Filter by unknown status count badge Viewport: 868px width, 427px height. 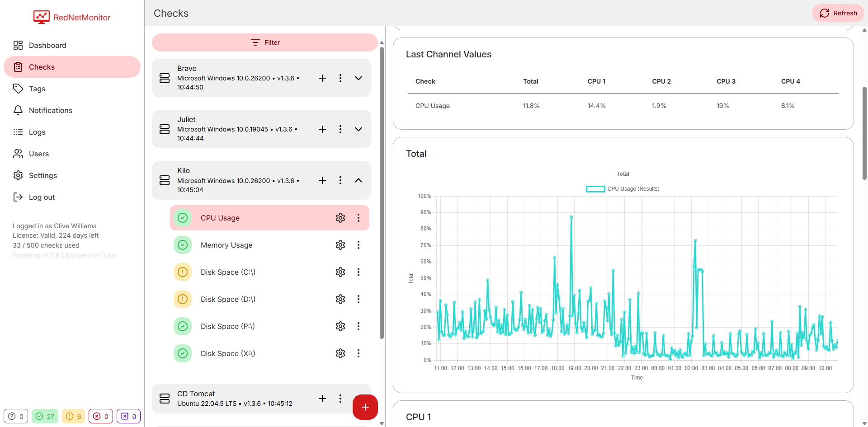point(16,416)
